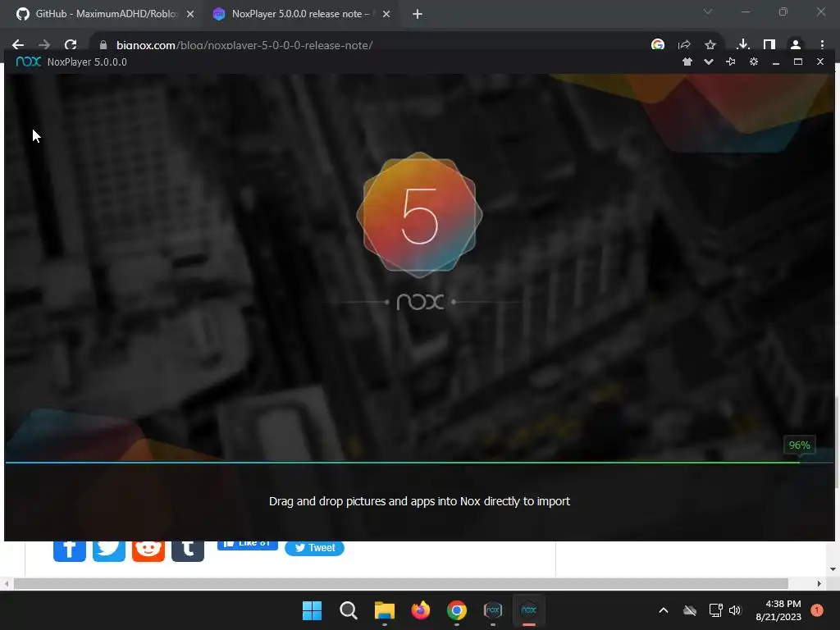The width and height of the screenshot is (840, 630).
Task: Open NoxPlayer system settings gear
Action: pyautogui.click(x=754, y=62)
